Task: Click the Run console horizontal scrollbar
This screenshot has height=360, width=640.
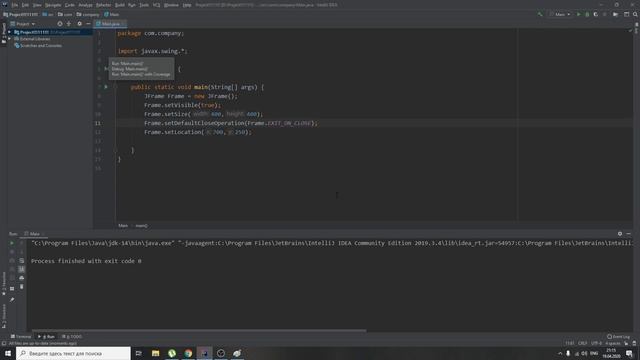Action: 199,331
